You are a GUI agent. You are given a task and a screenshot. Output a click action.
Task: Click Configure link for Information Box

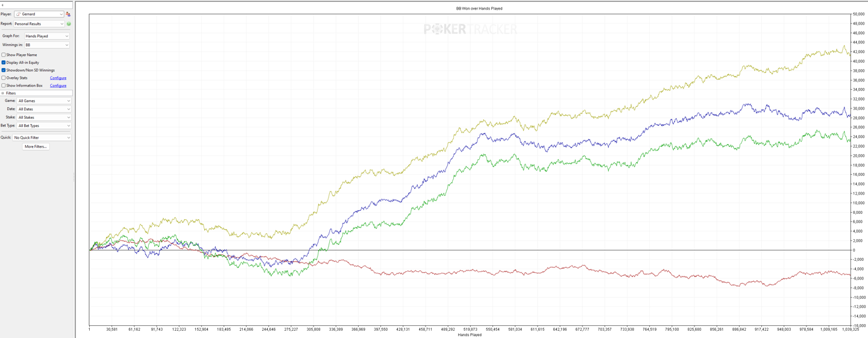(x=58, y=86)
